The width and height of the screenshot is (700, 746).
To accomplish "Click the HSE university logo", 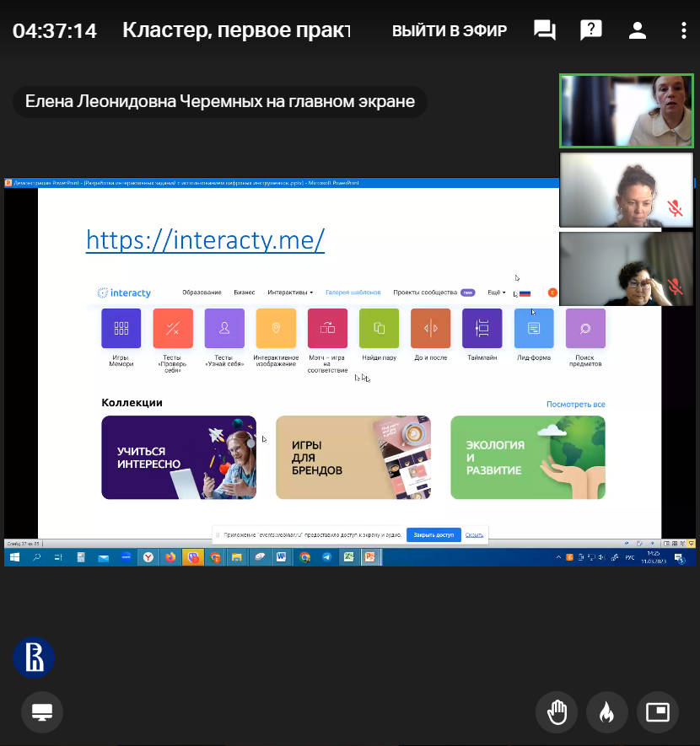I will pyautogui.click(x=34, y=657).
